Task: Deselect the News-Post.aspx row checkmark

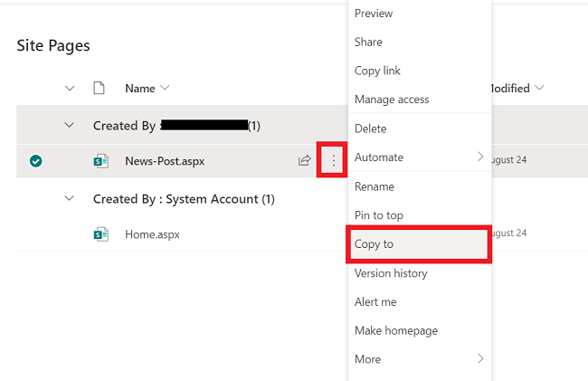Action: tap(35, 161)
